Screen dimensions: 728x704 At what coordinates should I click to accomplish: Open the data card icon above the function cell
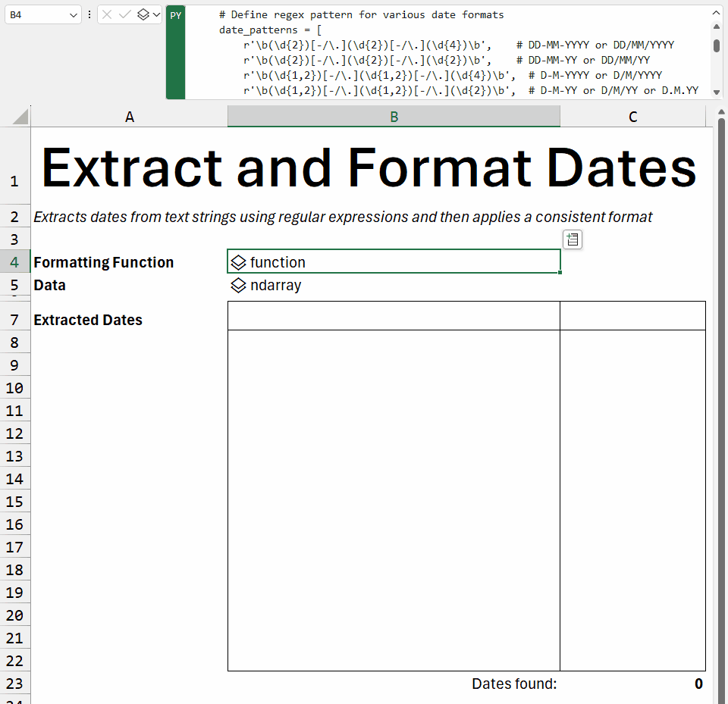573,239
